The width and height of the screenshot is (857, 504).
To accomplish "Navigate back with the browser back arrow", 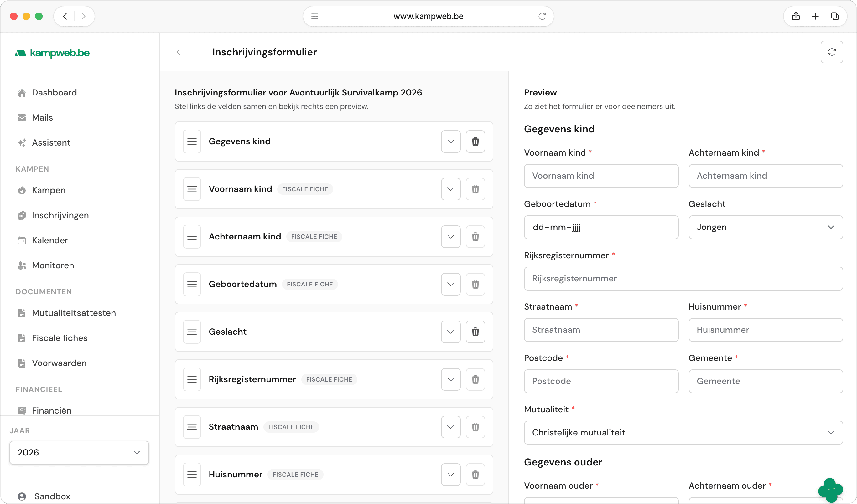I will (65, 16).
